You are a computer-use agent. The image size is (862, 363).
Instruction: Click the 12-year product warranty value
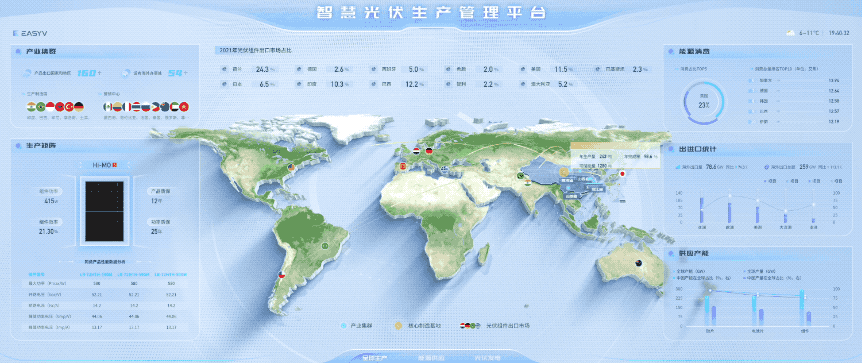tap(157, 201)
